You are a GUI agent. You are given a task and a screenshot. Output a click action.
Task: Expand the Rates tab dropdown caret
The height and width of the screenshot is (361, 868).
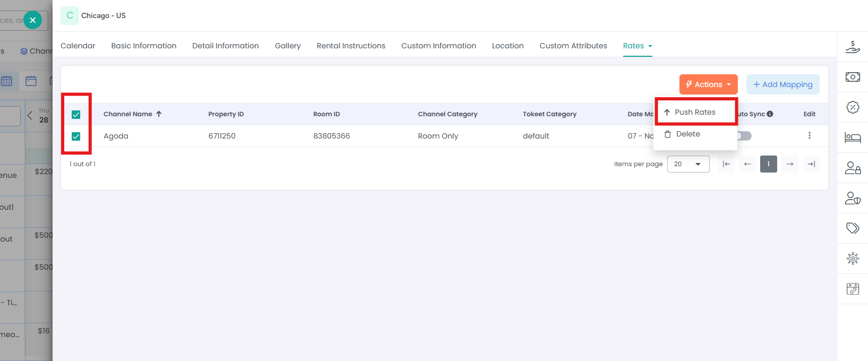(x=650, y=46)
